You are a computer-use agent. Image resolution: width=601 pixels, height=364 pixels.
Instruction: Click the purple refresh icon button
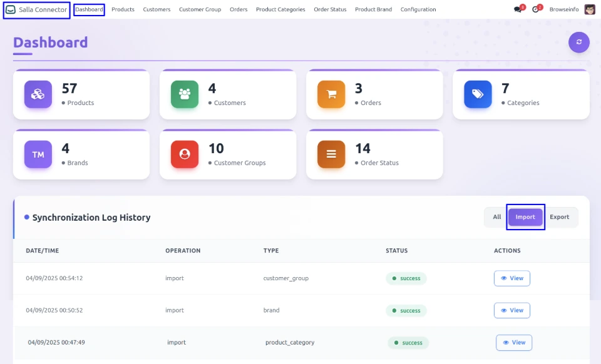[x=578, y=42]
